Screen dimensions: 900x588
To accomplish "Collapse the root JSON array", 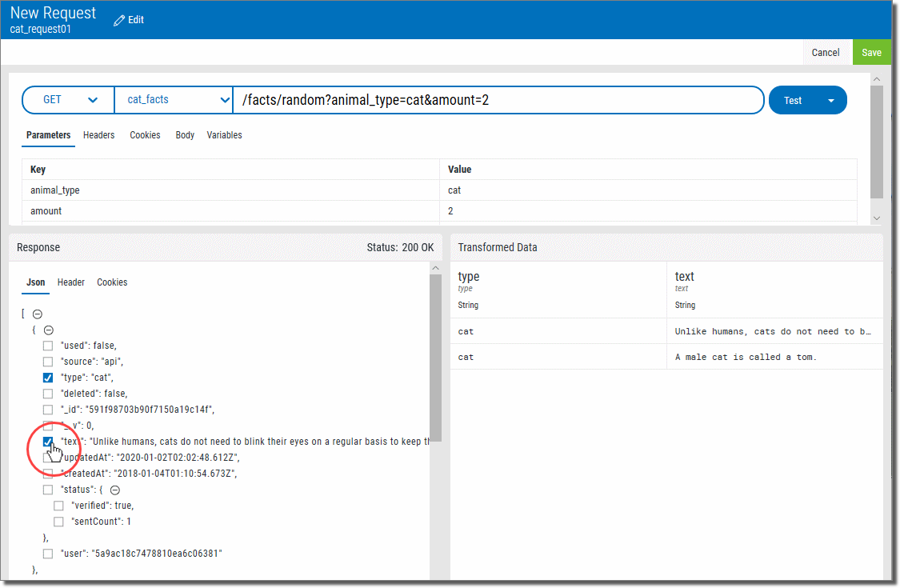I will [x=37, y=314].
